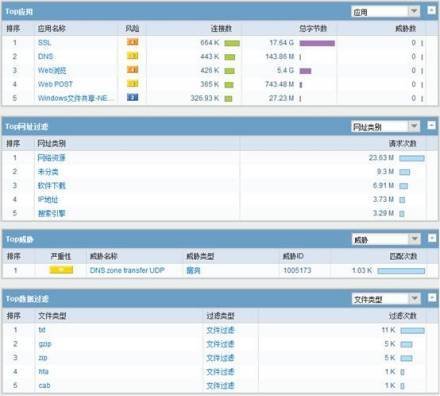Click 文件过滤 link in the txt row
The image size is (440, 396).
tap(220, 330)
